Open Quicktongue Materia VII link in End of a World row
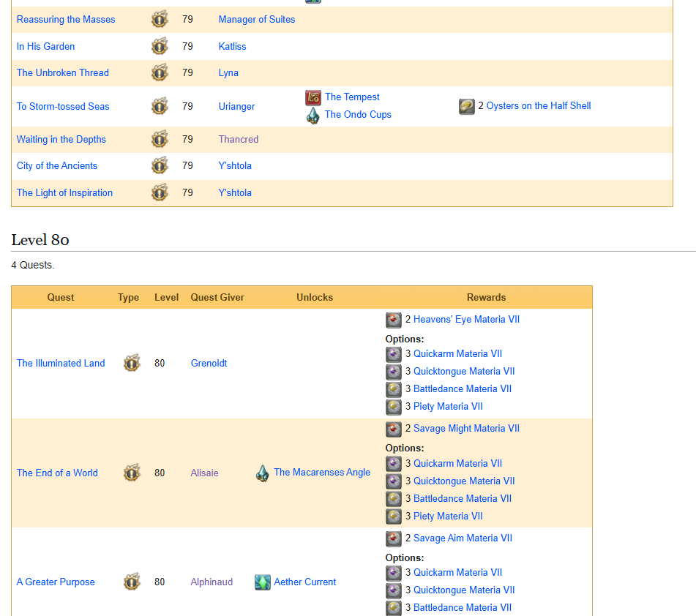The height and width of the screenshot is (616, 696). pos(464,481)
